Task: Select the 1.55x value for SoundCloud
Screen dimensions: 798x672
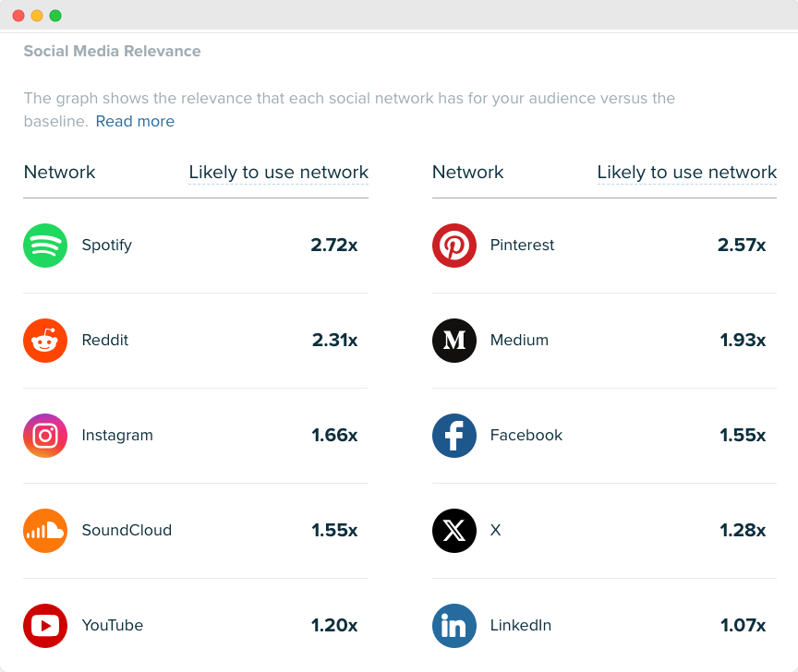Action: tap(335, 530)
